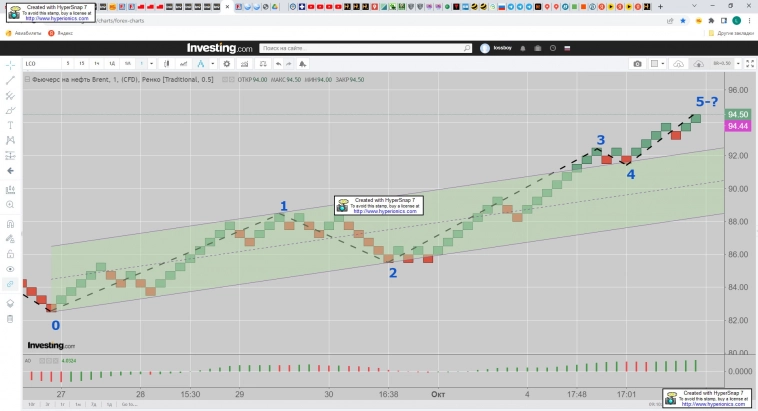Click the search magnifier icon
Viewport: 758px width, 411px height.
pos(467,48)
